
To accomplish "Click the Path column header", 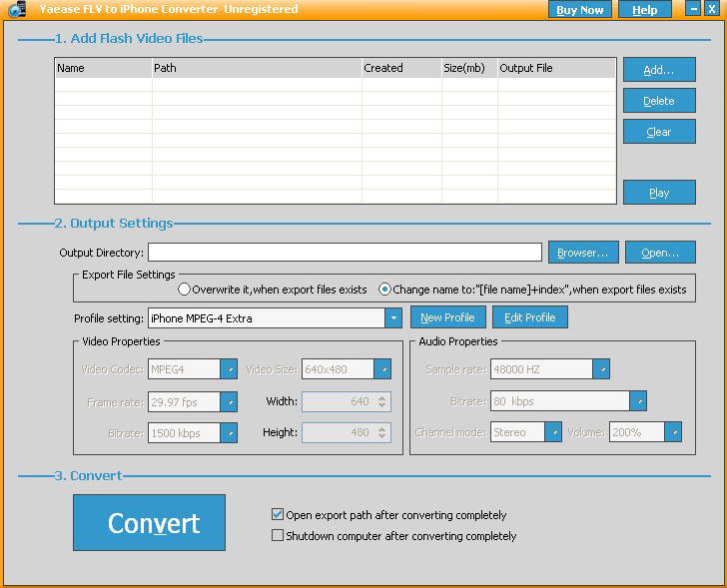I will (257, 68).
